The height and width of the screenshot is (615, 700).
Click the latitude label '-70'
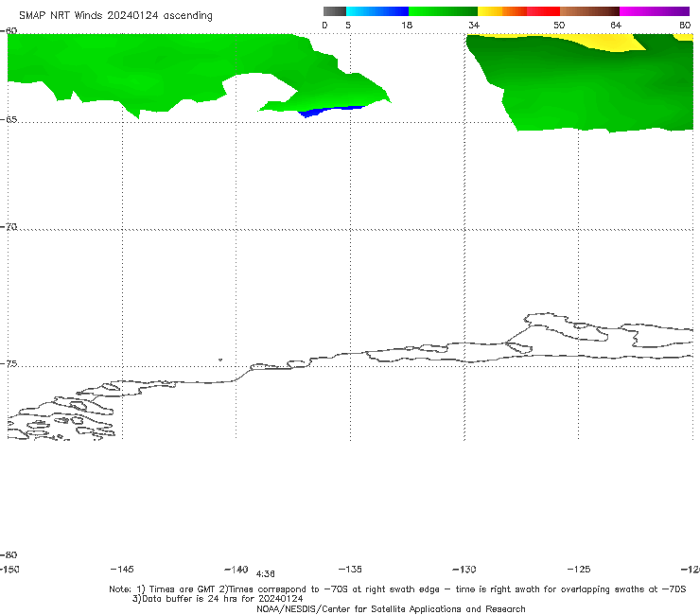click(9, 227)
